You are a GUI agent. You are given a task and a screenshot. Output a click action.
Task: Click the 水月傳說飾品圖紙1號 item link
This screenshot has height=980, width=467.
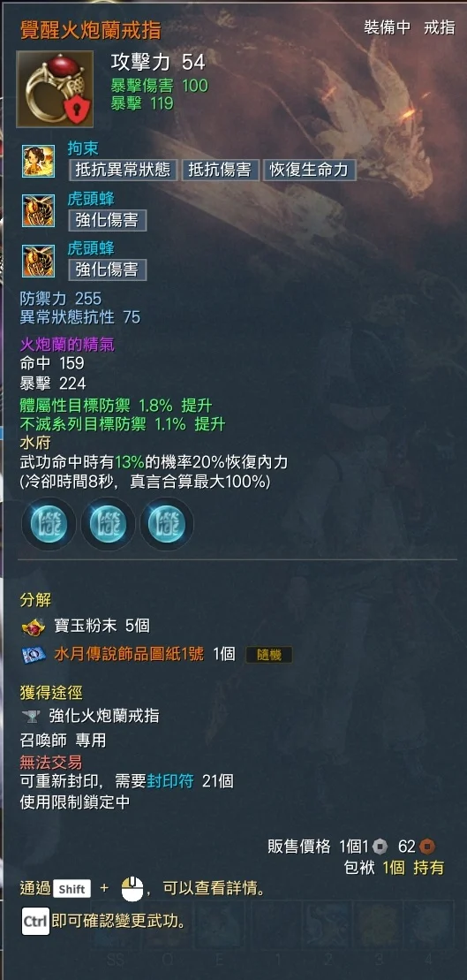pos(129,655)
